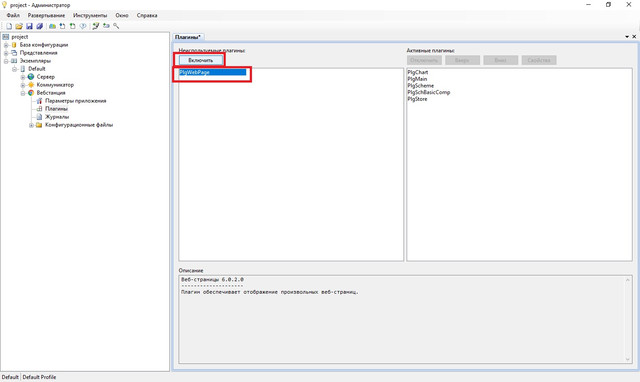Click the Включить button
Screen dimensions: 640x382
(201, 60)
